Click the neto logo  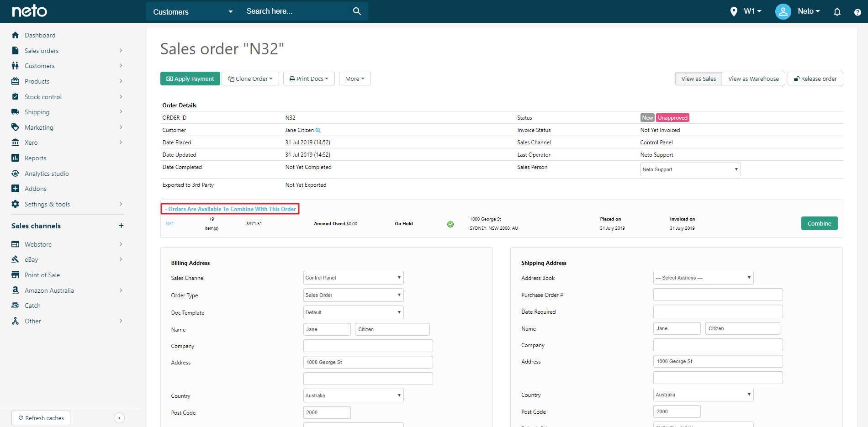pos(29,11)
